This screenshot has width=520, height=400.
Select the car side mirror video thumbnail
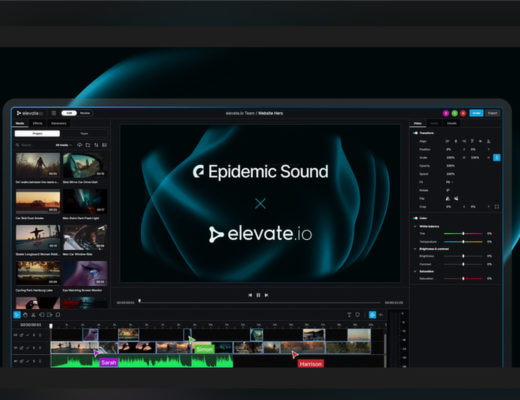coord(85,165)
